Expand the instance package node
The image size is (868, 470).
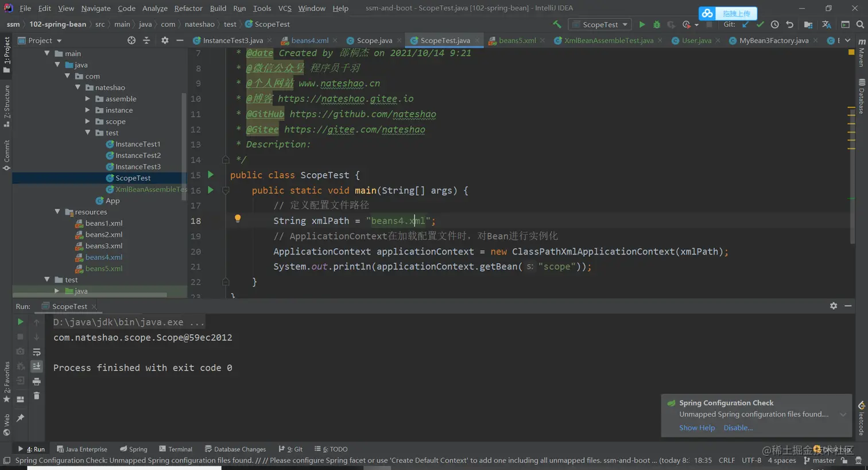(x=87, y=110)
